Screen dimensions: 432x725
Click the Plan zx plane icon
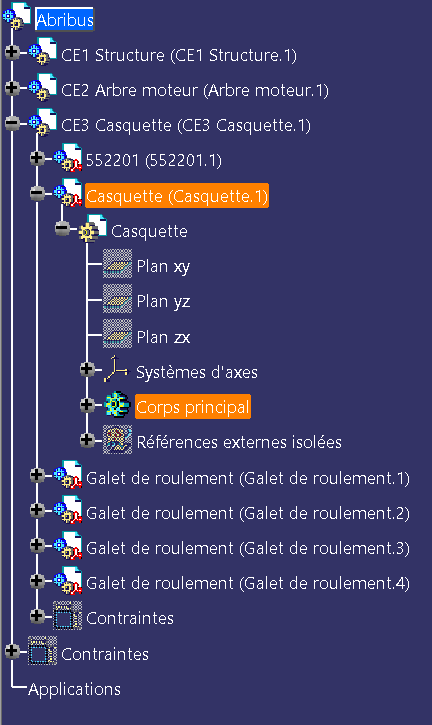[117, 334]
